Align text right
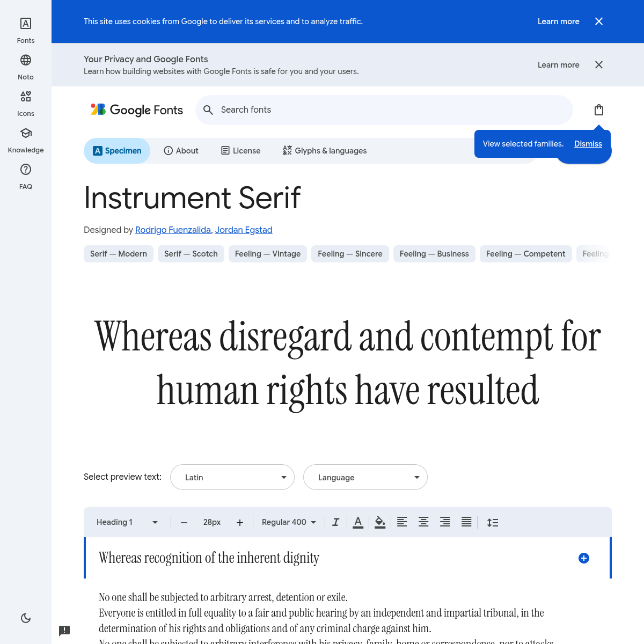This screenshot has width=644, height=644. tap(445, 522)
